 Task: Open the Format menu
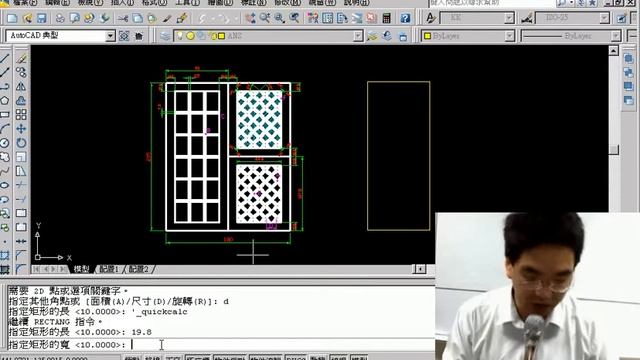click(154, 2)
